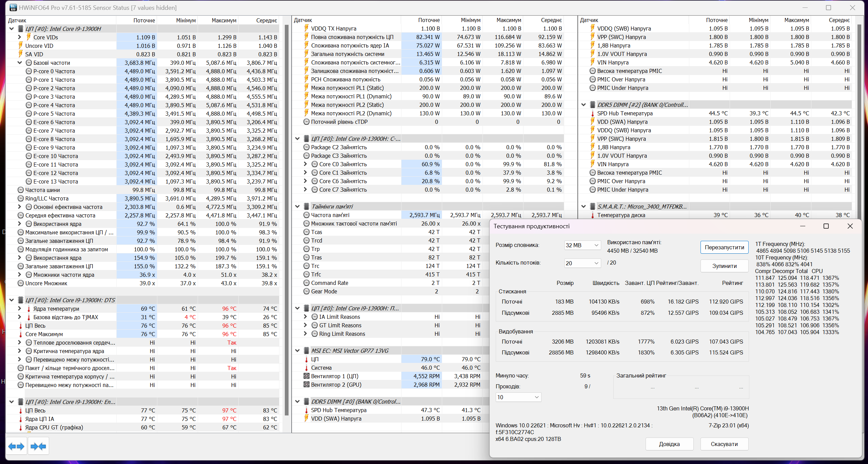Click the HWiNFO64 app icon in the title bar
Image resolution: width=868 pixels, height=464 pixels.
point(13,7)
